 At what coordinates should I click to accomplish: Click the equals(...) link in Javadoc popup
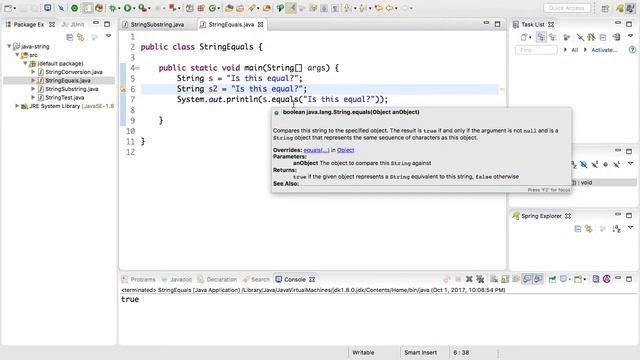pos(316,150)
